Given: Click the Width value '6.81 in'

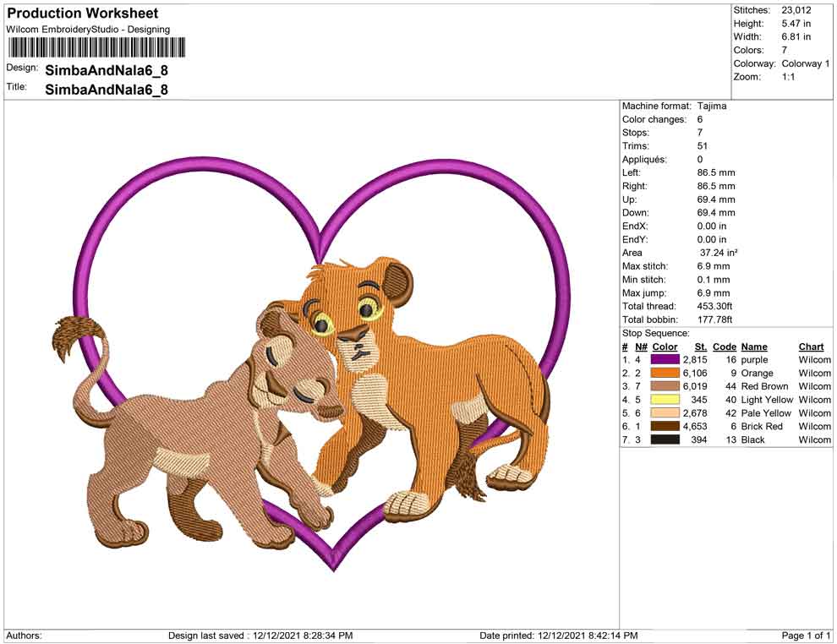Looking at the screenshot, I should tap(796, 37).
